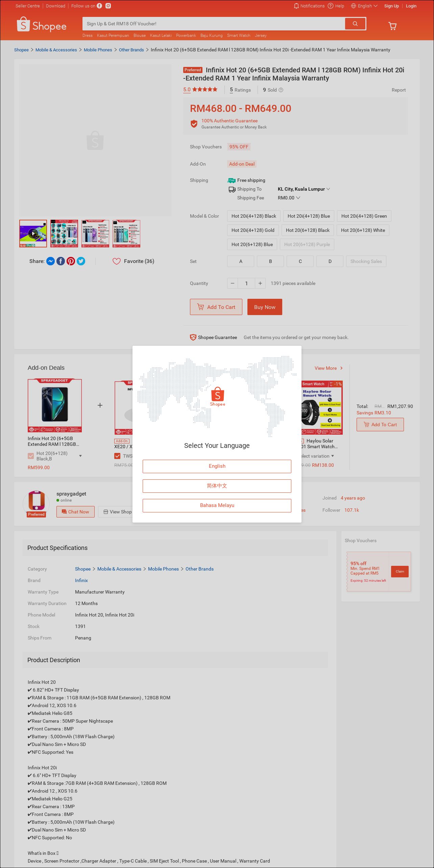Click the quantity input field
This screenshot has height=868, width=434.
pos(246,283)
